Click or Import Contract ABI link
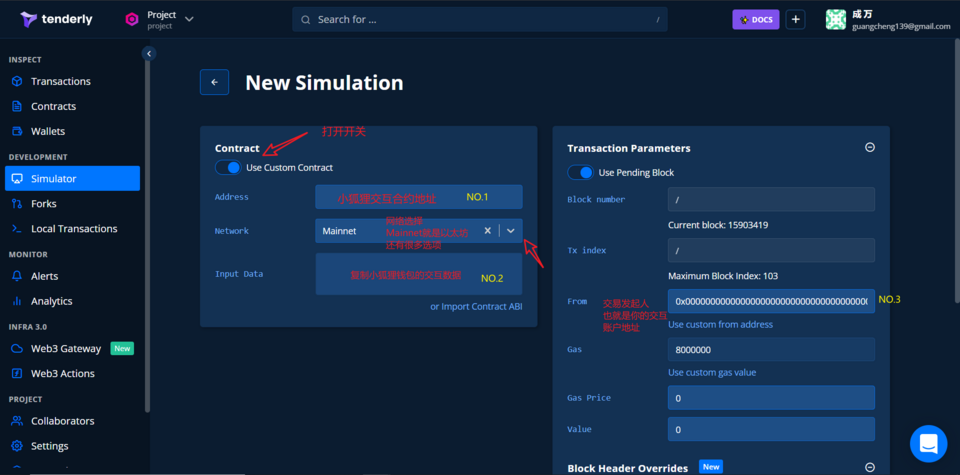 pyautogui.click(x=476, y=307)
